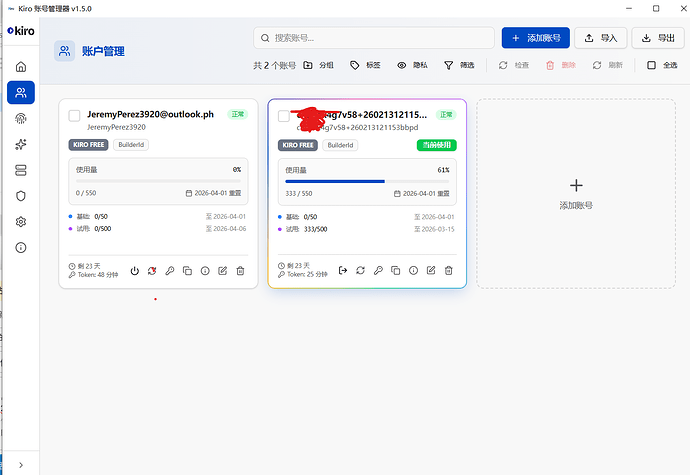Click the 账户管理 page heading
This screenshot has width=690, height=475.
pyautogui.click(x=103, y=52)
